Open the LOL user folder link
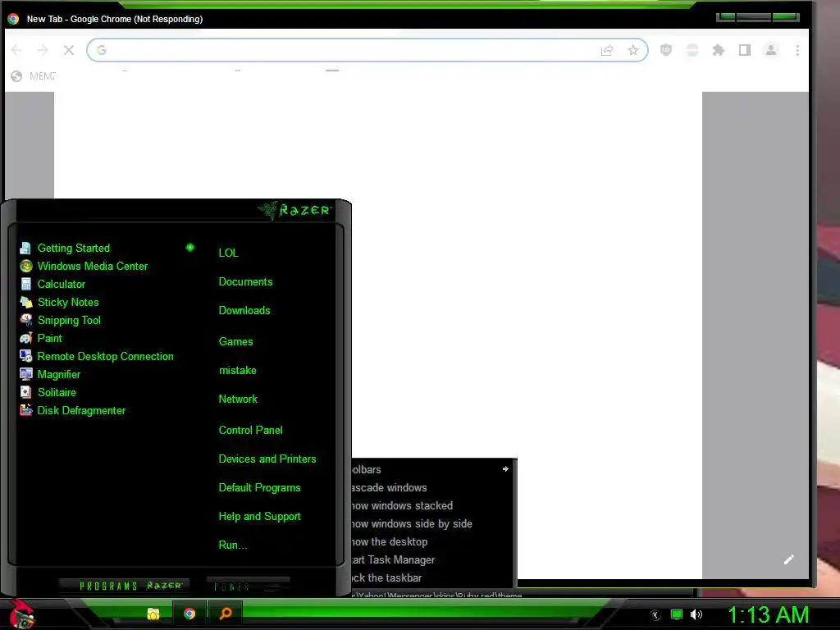 (228, 253)
